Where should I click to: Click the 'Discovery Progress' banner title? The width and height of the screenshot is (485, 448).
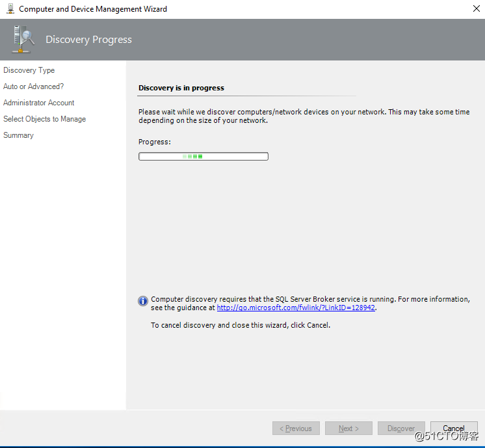[89, 40]
